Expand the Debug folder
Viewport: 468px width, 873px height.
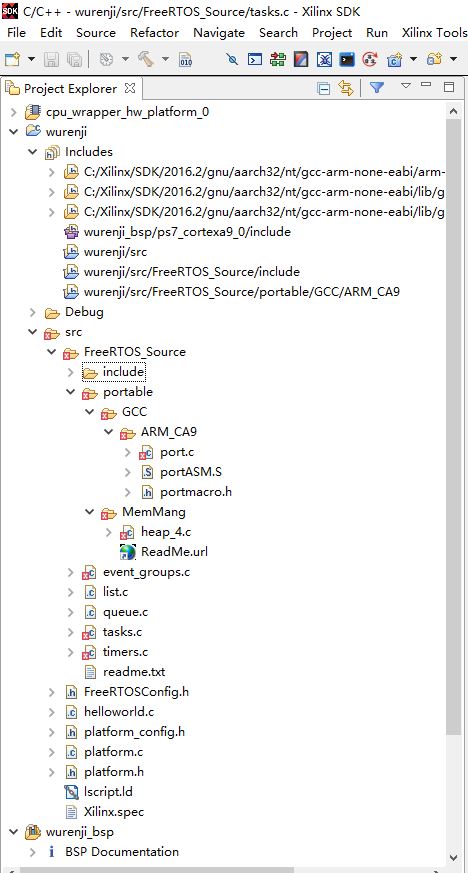(x=33, y=312)
